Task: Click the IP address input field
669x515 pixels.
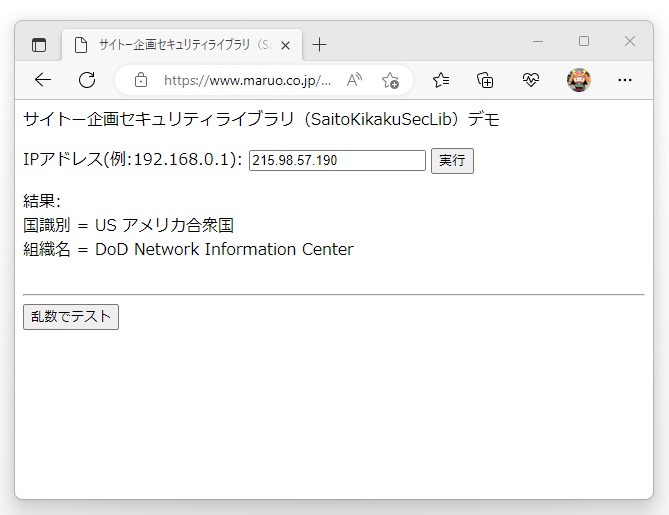Action: point(337,160)
